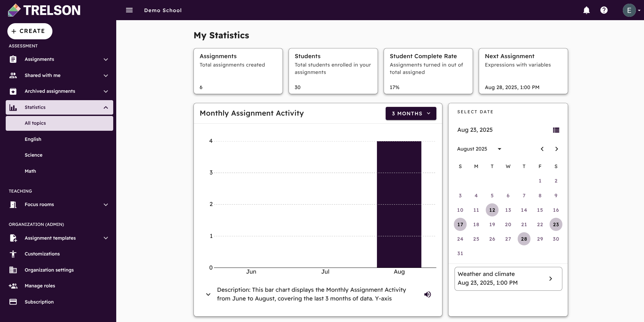Open the help question mark icon
Image resolution: width=644 pixels, height=322 pixels.
coord(604,10)
